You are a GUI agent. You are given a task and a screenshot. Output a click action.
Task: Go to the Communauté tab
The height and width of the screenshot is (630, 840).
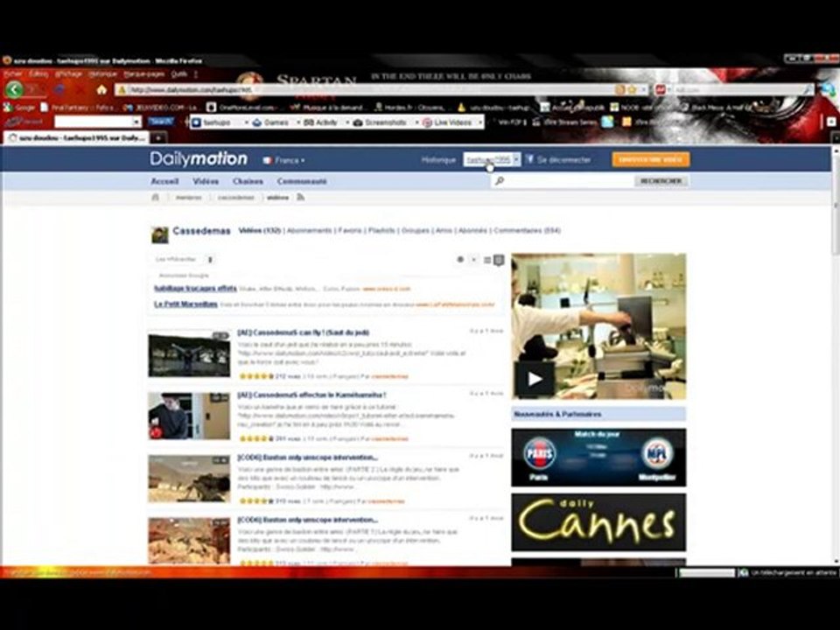coord(302,182)
